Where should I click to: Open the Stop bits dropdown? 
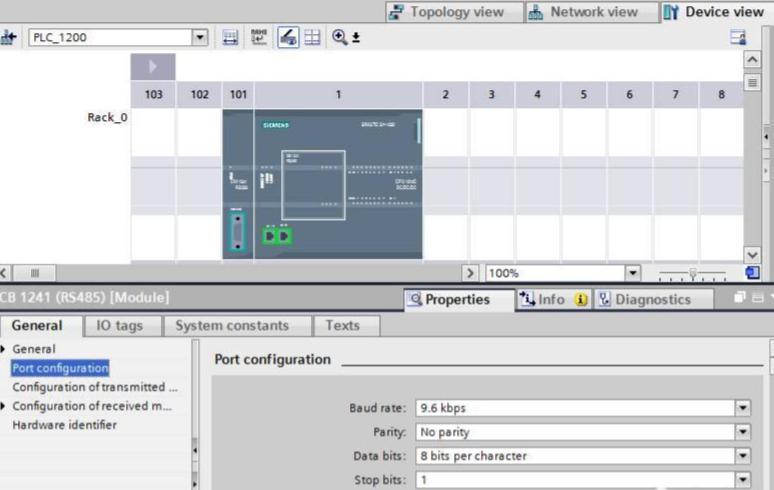tap(743, 480)
